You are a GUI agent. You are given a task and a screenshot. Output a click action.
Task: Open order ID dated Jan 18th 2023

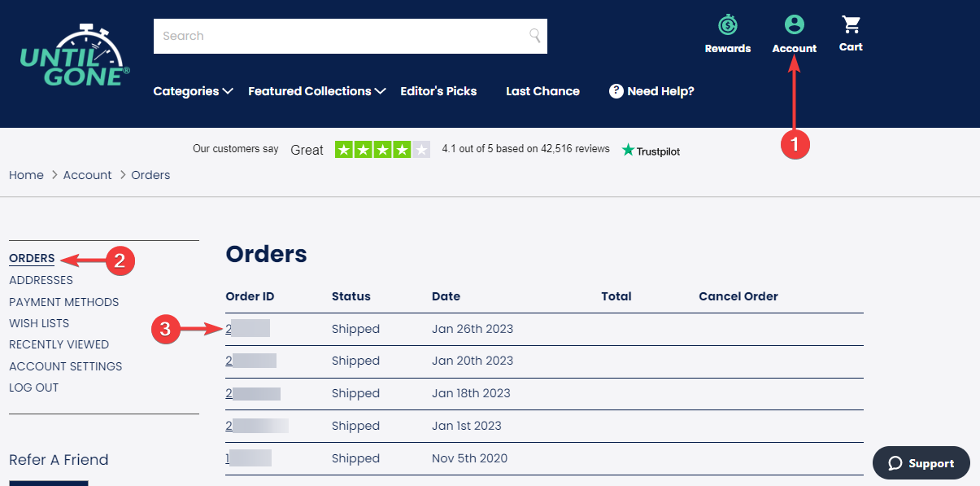point(253,393)
